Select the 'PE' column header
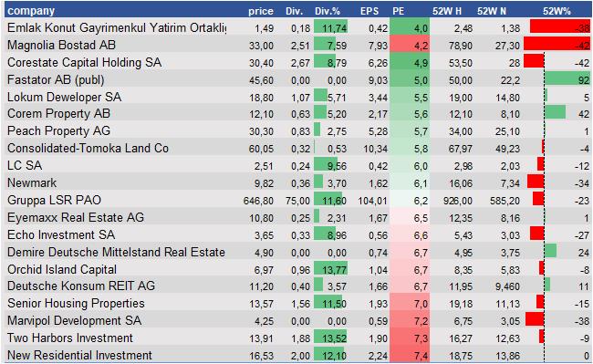 399,11
